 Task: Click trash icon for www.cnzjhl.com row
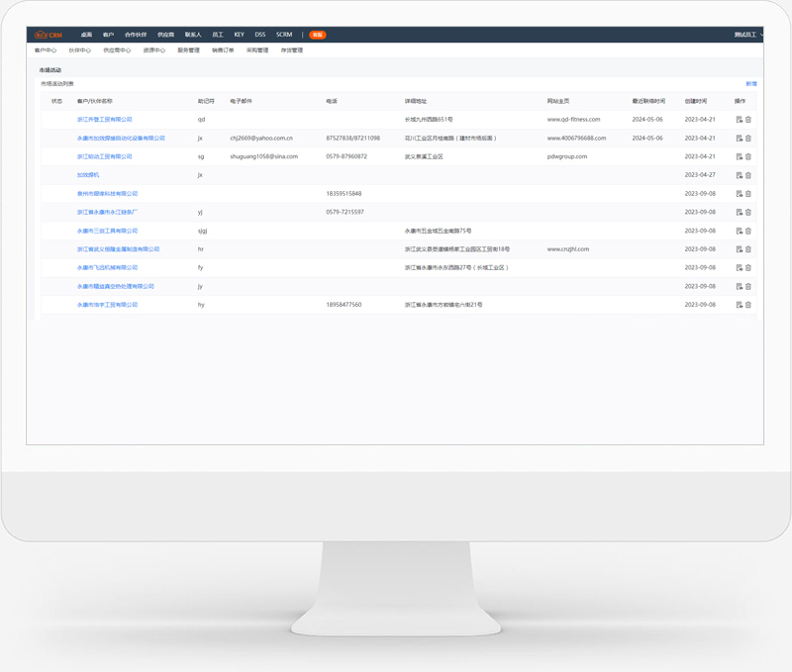(x=748, y=249)
